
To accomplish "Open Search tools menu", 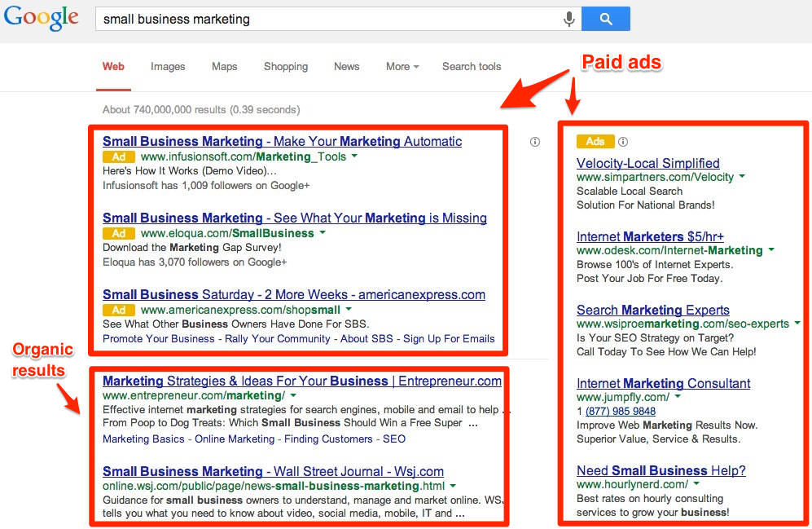I will click(x=472, y=67).
